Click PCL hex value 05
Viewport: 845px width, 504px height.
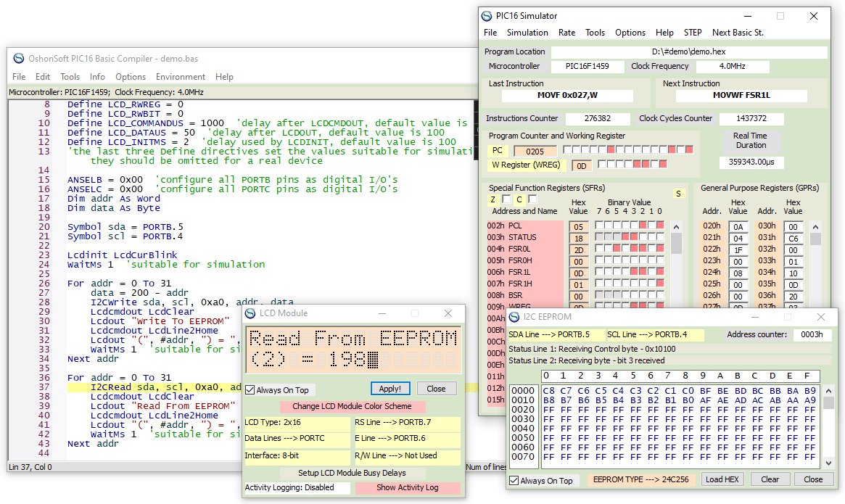click(x=578, y=227)
